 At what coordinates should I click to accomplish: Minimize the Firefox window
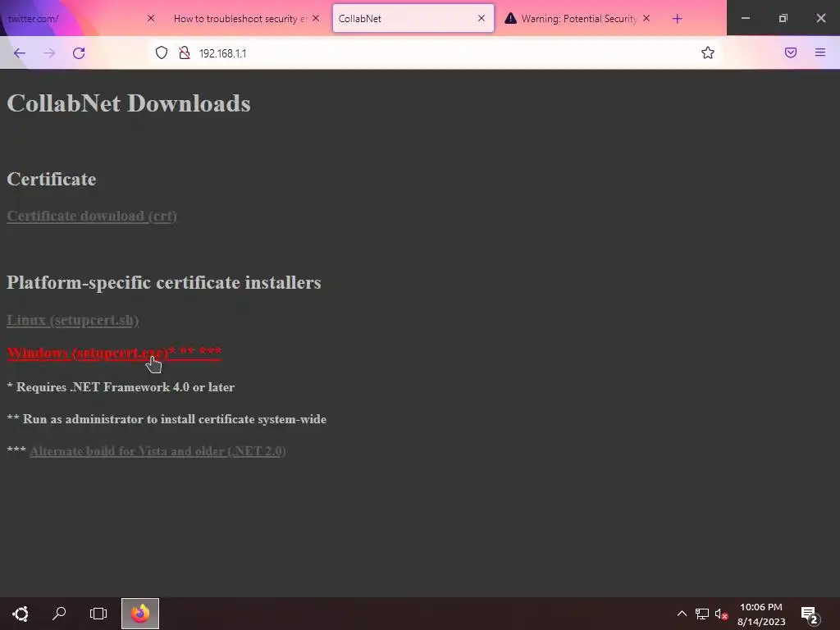[745, 18]
